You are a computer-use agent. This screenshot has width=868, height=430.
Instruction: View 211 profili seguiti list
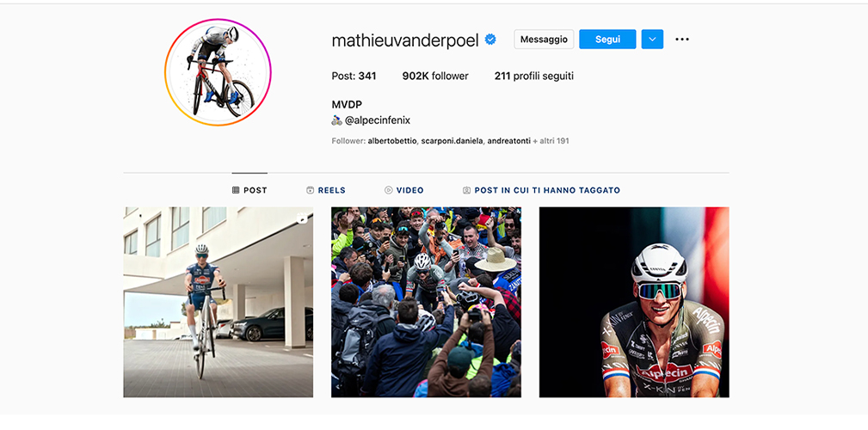pyautogui.click(x=533, y=76)
